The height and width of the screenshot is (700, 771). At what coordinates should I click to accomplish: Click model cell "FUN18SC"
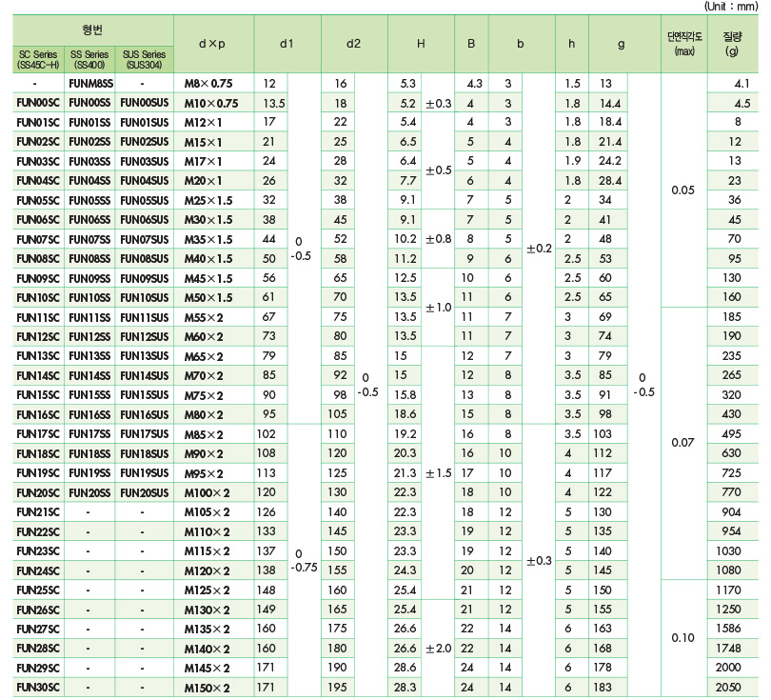(x=38, y=453)
